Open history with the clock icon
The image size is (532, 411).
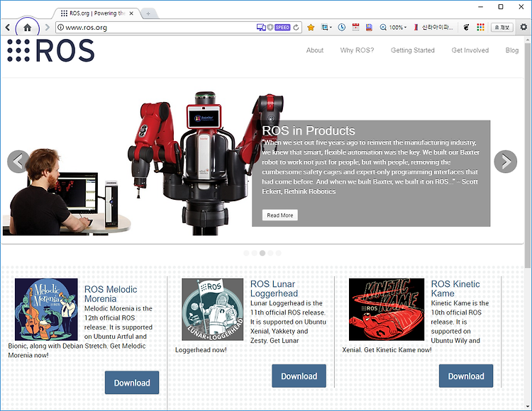tap(342, 28)
